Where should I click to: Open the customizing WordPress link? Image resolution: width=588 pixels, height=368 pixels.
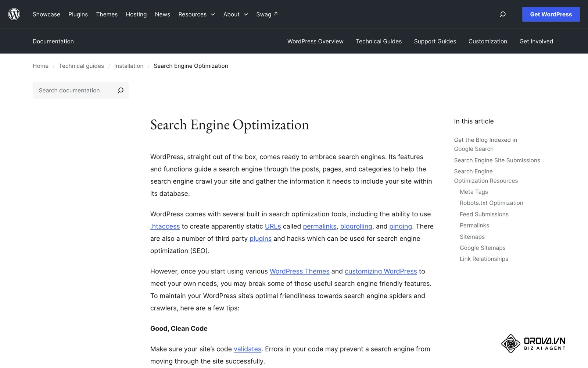381,271
